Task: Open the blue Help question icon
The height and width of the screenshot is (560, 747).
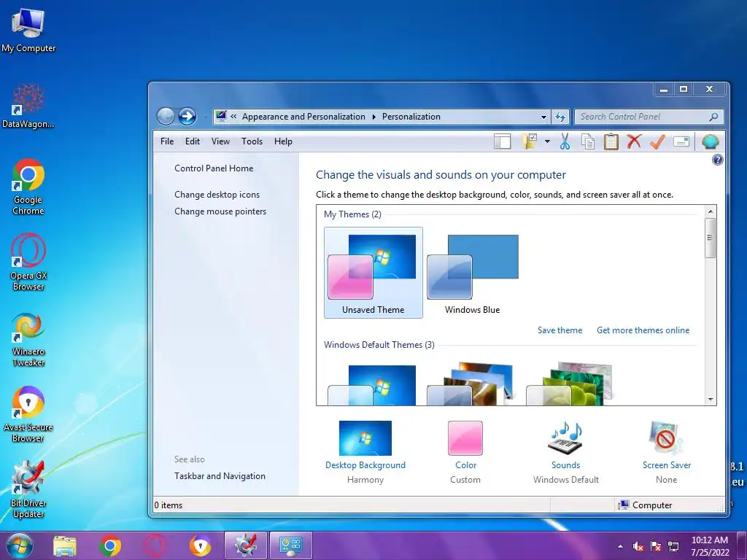Action: pyautogui.click(x=718, y=160)
